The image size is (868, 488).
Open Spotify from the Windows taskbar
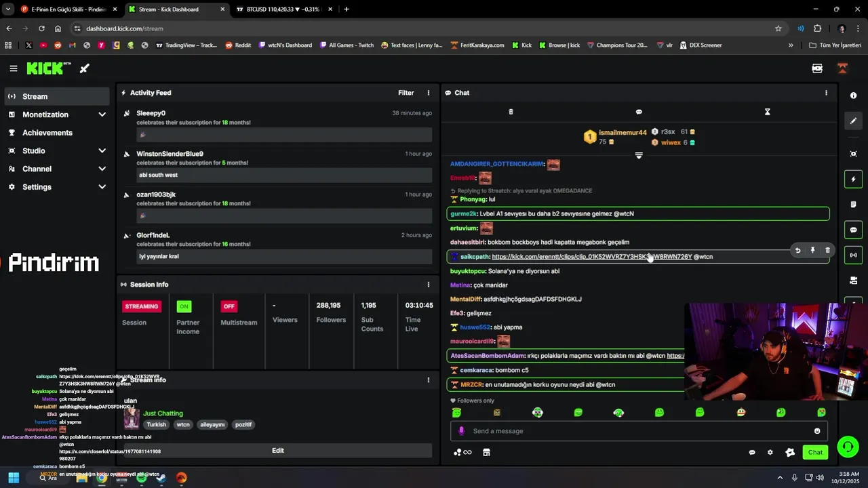click(141, 477)
